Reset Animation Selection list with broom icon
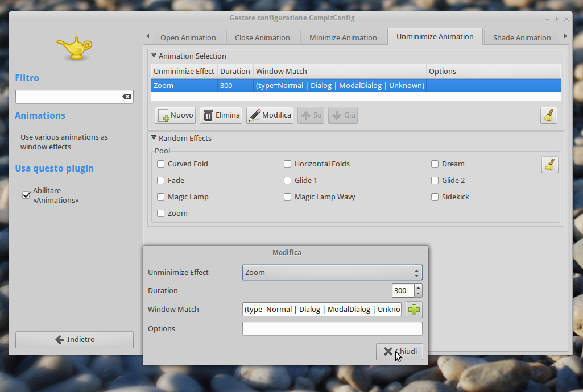 [549, 115]
